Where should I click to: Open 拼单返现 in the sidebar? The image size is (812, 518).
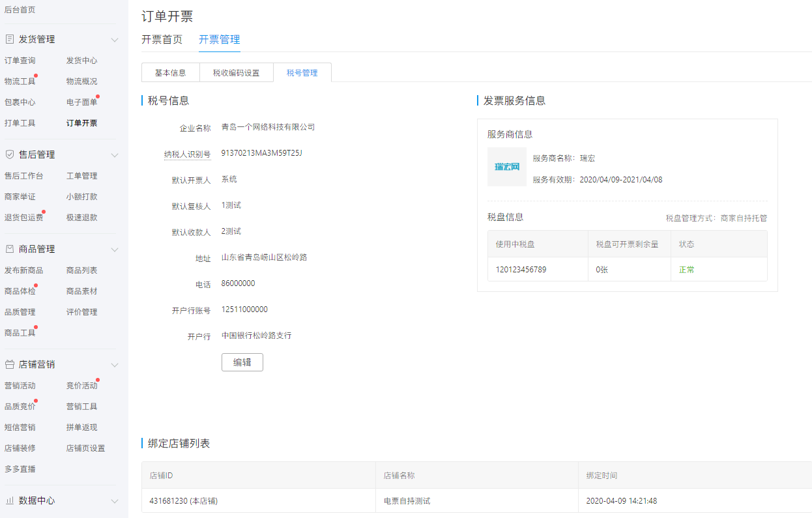[82, 427]
